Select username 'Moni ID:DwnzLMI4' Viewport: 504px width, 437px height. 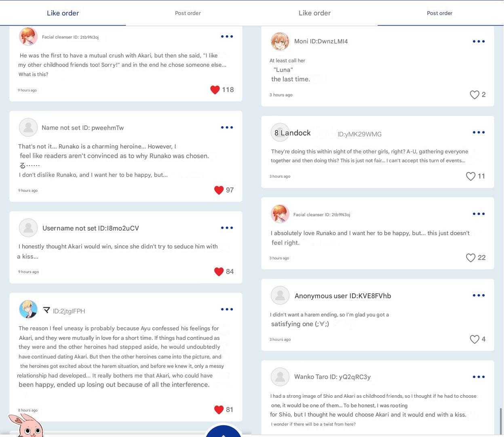coord(321,41)
